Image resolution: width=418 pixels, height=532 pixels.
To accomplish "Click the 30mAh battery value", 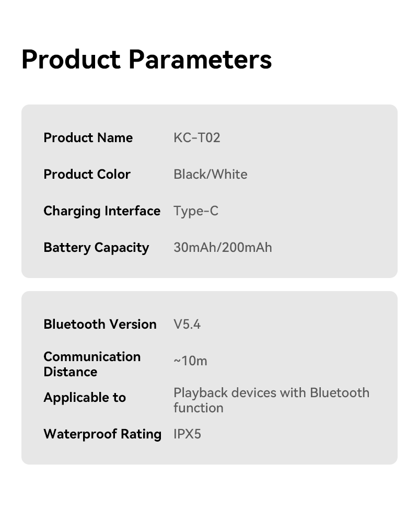I will [195, 248].
